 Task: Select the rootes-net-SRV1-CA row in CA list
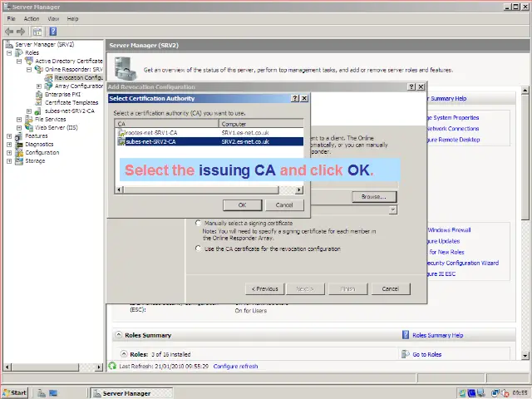209,133
